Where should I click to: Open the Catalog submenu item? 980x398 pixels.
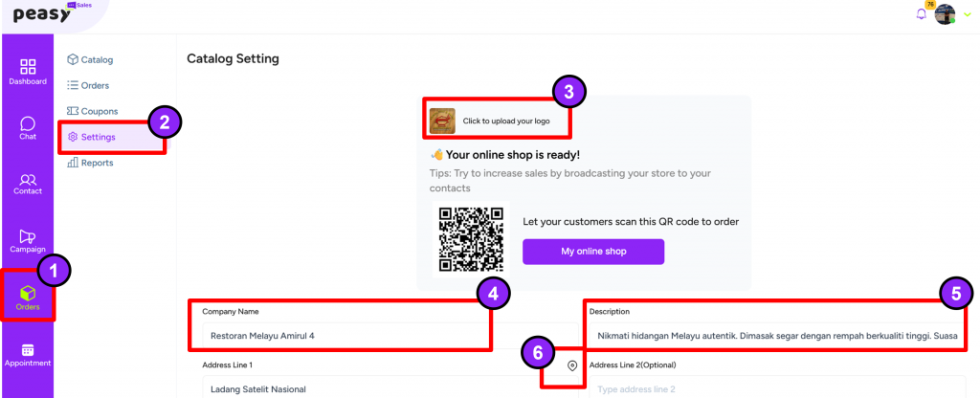click(90, 60)
